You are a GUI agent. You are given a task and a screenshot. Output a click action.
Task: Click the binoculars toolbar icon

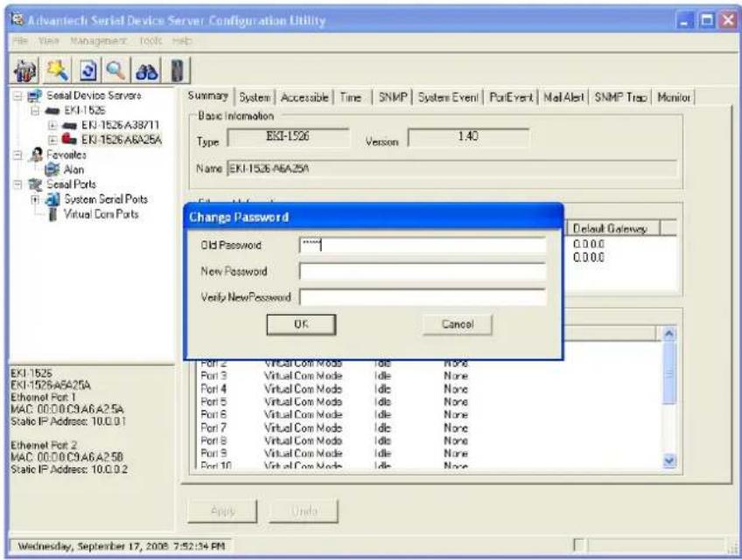tap(147, 71)
